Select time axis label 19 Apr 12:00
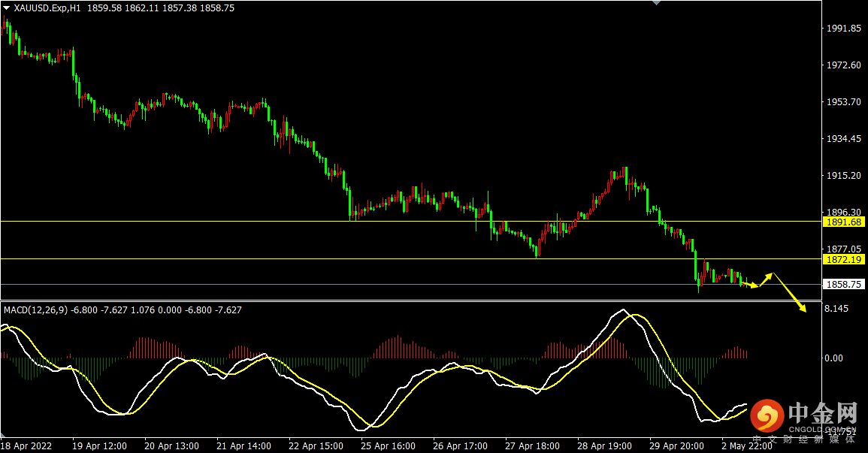 pyautogui.click(x=99, y=445)
